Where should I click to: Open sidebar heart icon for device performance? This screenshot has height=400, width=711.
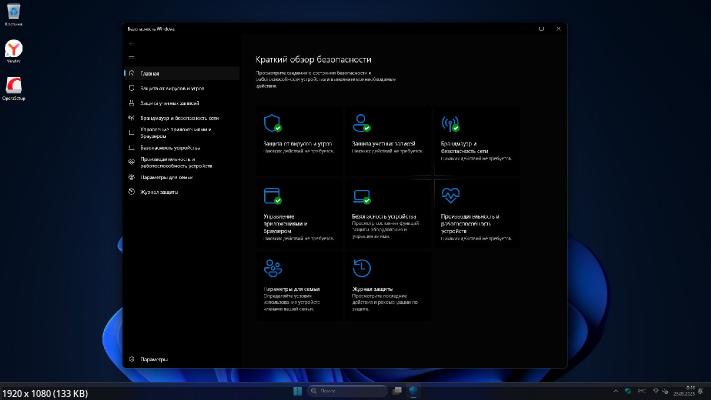point(131,162)
